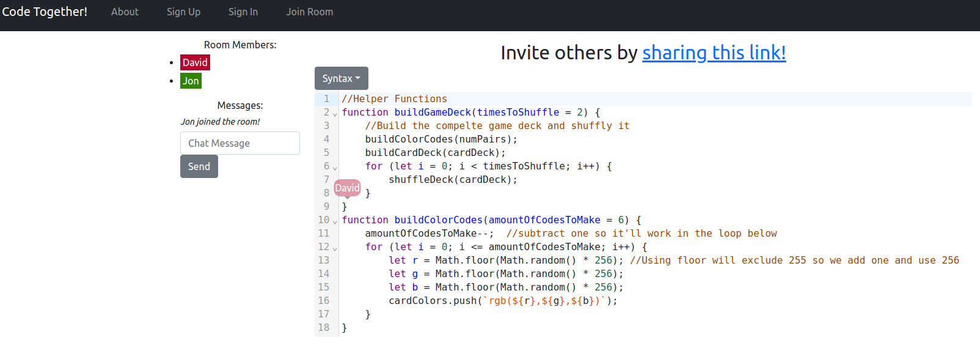The height and width of the screenshot is (348, 980).
Task: Click the Code Together! brand logo
Action: 45,12
